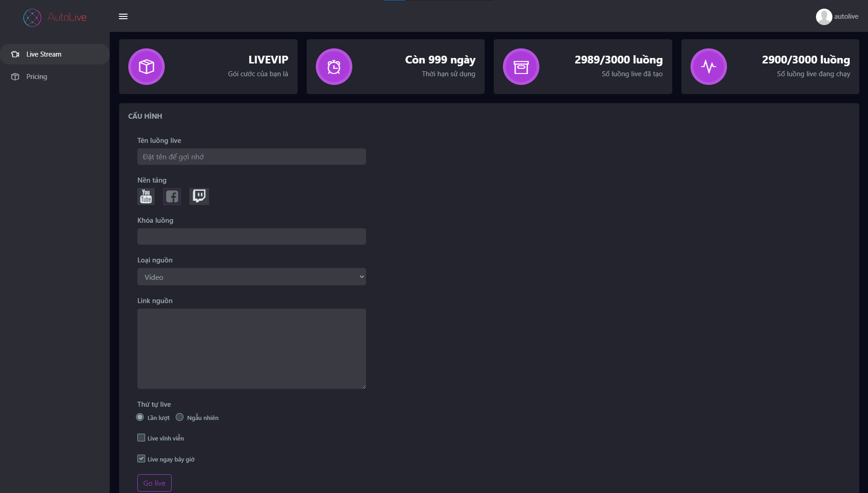
Task: Select YouTube as the streaming platform
Action: click(x=146, y=196)
